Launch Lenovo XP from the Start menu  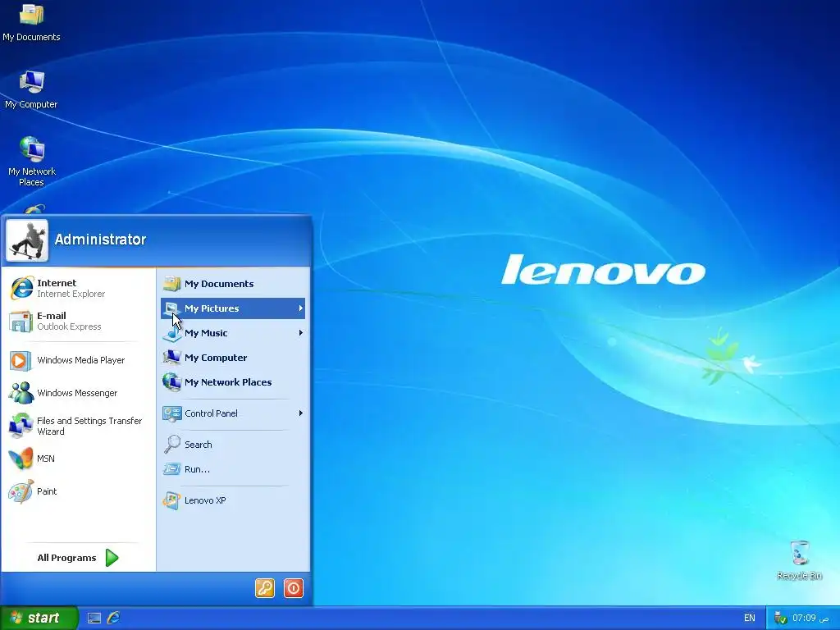click(233, 500)
